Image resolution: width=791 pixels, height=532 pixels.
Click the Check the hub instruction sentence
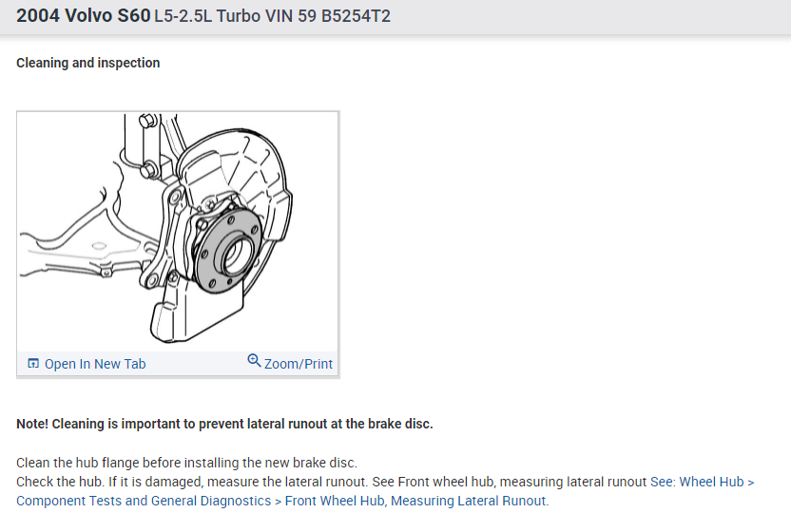click(331, 482)
